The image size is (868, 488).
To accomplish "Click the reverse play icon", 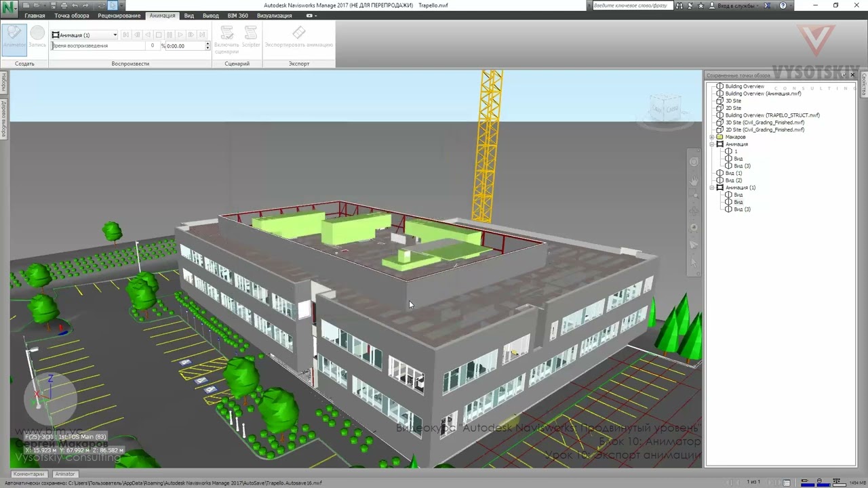I will click(x=147, y=35).
